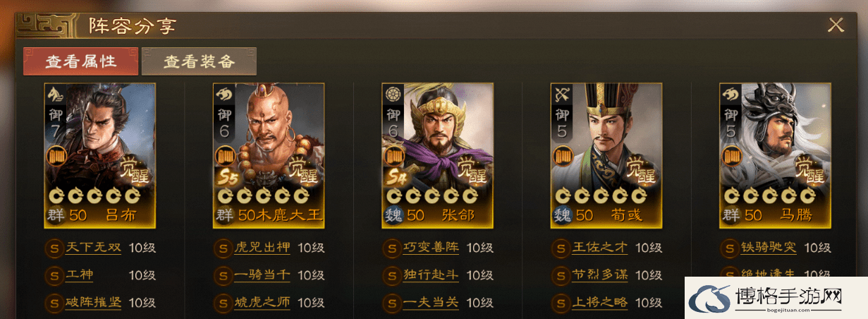Click the 群 faction badge beside 马腾

click(x=731, y=215)
